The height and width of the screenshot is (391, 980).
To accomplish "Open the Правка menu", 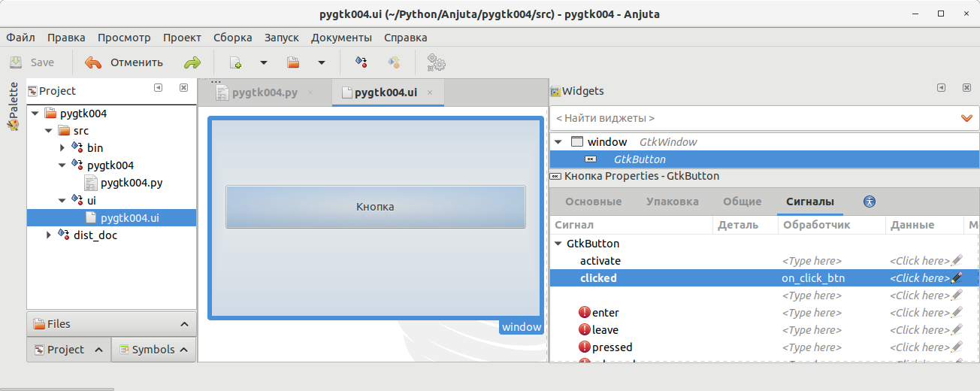I will coord(66,38).
